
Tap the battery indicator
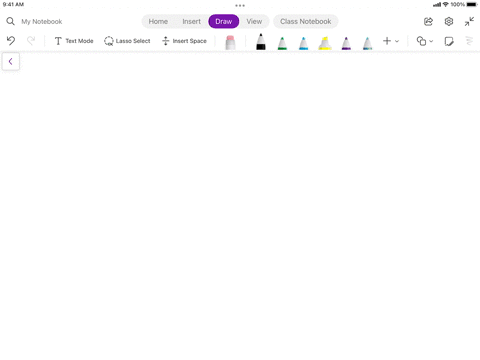(x=472, y=4)
